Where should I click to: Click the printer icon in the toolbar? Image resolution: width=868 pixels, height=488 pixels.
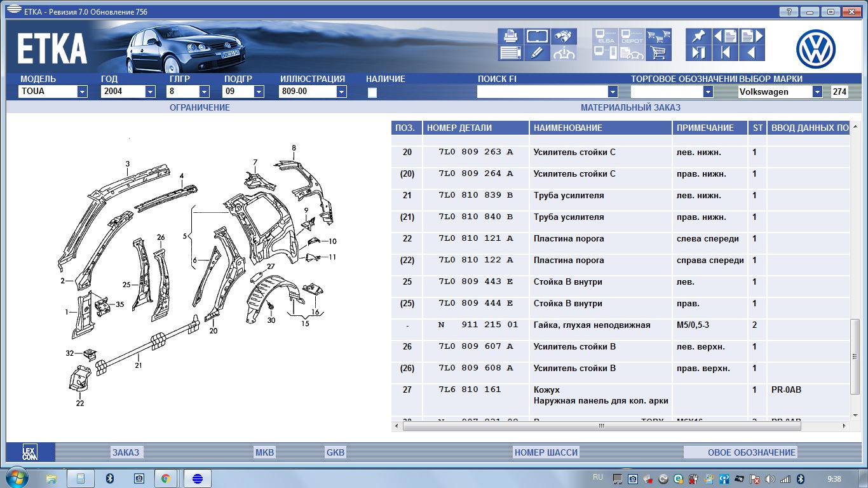coord(510,36)
